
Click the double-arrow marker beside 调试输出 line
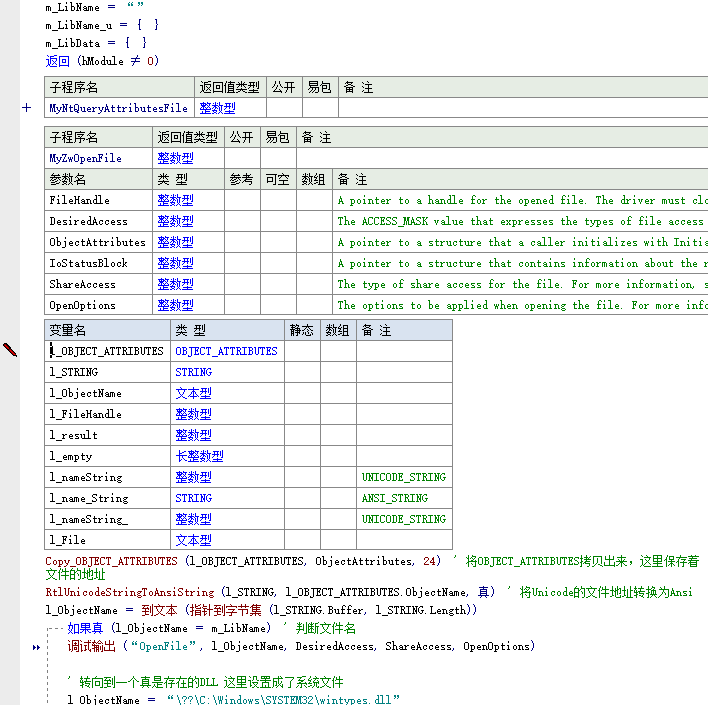[x=37, y=647]
